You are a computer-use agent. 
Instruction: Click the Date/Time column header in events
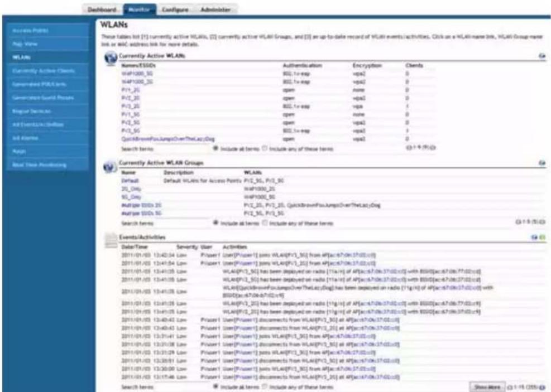click(x=135, y=247)
